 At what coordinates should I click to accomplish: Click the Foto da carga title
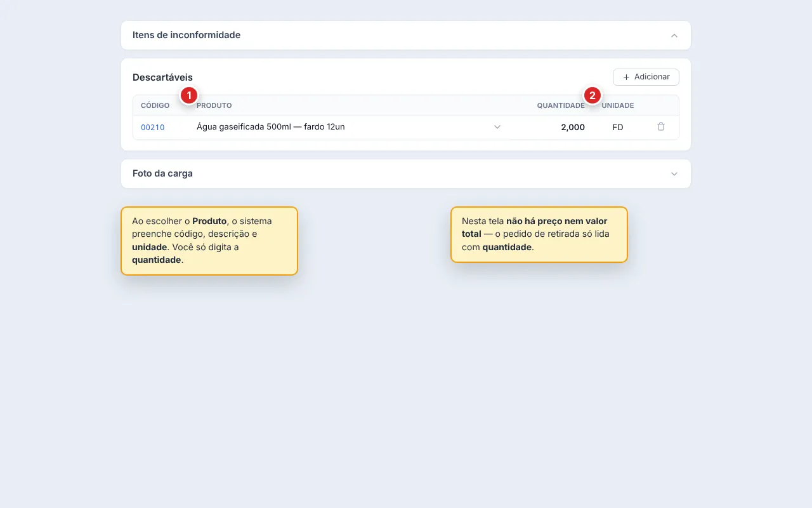pyautogui.click(x=162, y=173)
